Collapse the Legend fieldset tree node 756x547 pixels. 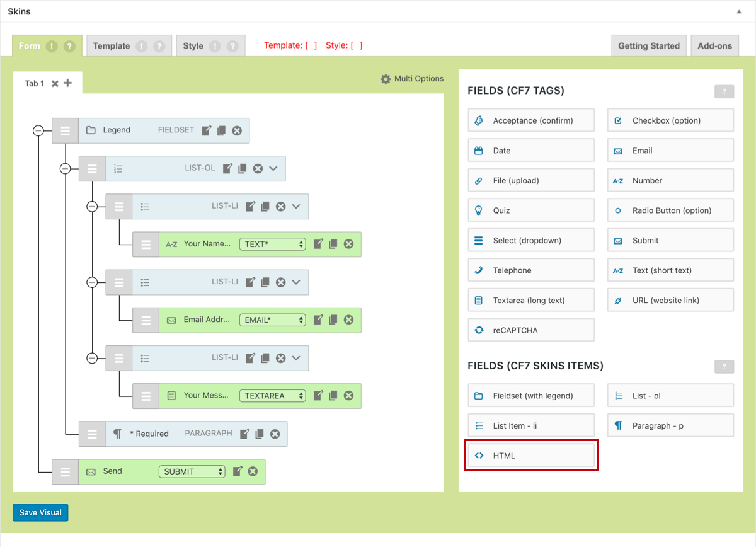pyautogui.click(x=38, y=130)
